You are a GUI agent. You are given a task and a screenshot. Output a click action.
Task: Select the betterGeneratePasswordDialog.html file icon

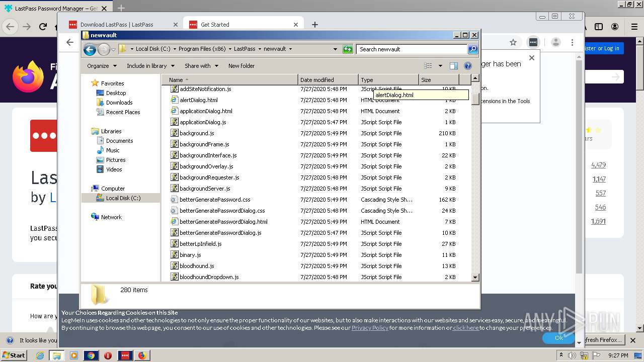coord(175,222)
